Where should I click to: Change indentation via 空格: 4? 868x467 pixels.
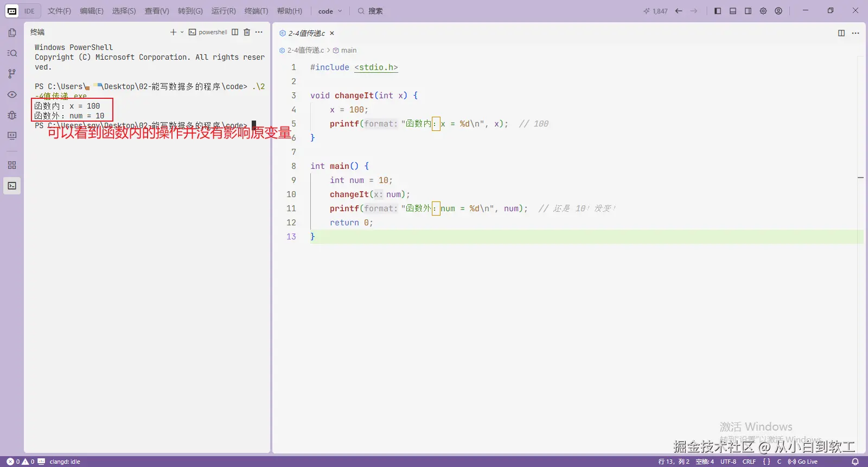point(705,462)
